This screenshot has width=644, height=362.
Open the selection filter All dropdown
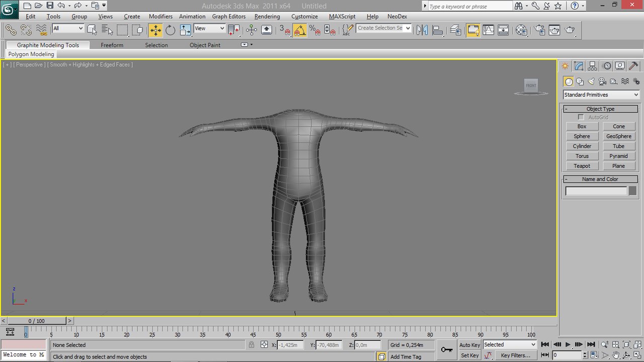(68, 29)
